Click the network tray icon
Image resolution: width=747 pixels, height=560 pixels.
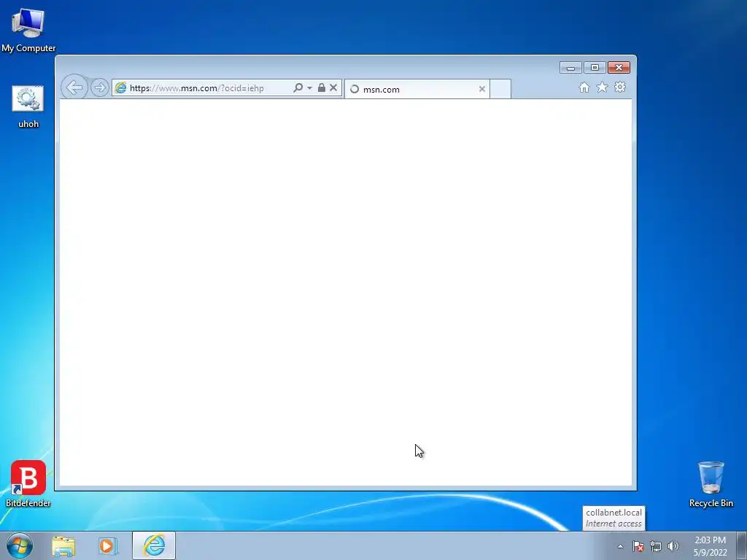(x=656, y=546)
